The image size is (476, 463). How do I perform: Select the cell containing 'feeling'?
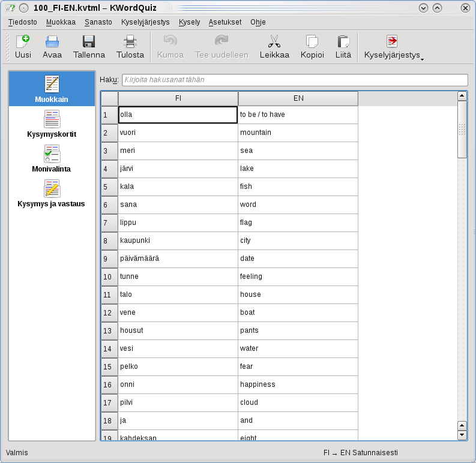point(298,276)
